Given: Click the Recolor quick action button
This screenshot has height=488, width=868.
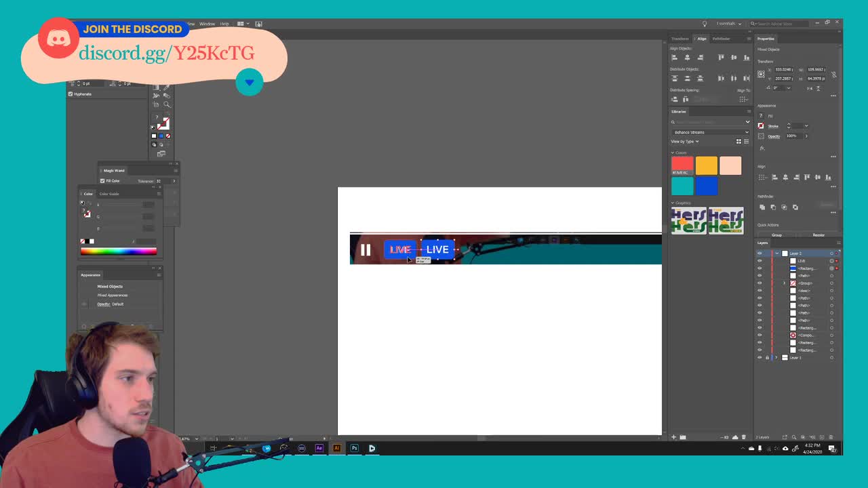Looking at the screenshot, I should coord(818,235).
